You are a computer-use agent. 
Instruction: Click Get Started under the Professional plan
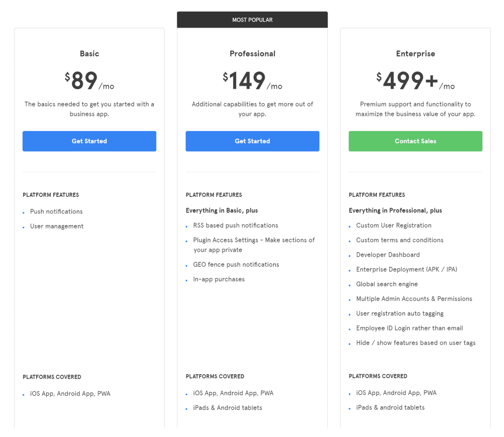tap(252, 141)
